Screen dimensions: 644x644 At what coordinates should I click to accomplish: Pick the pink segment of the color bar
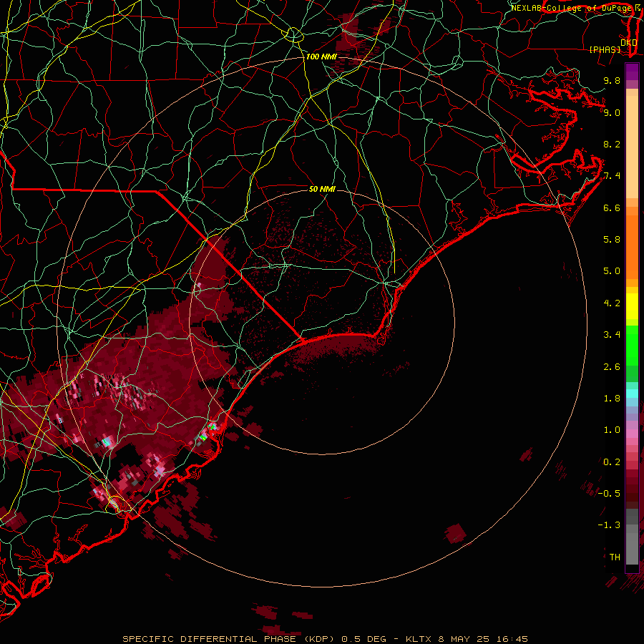[632, 434]
